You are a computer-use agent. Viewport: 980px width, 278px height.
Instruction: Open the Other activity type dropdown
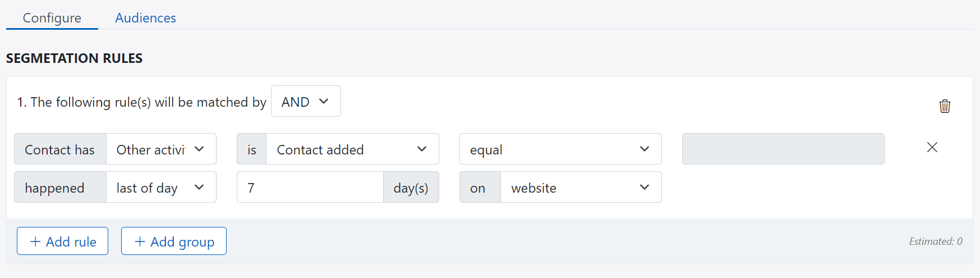tap(161, 149)
